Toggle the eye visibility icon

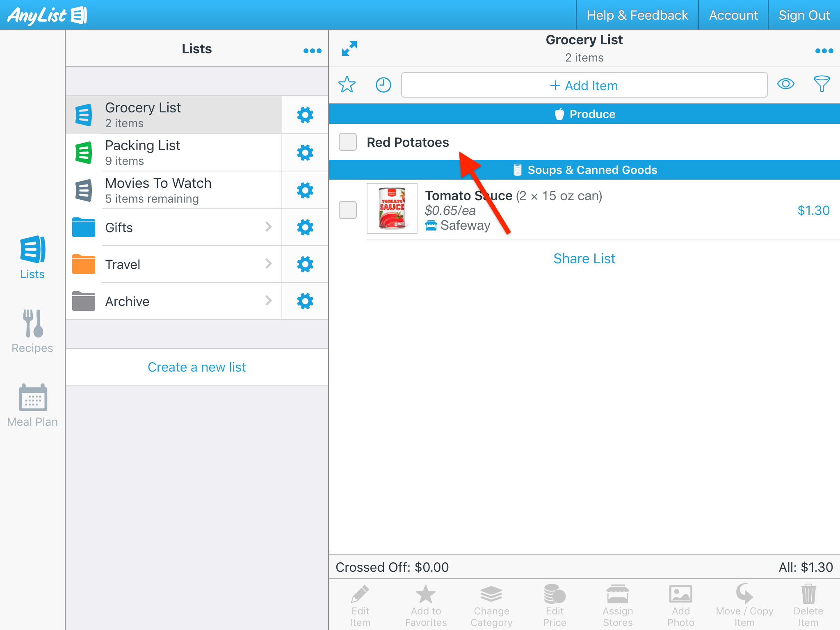[x=785, y=84]
